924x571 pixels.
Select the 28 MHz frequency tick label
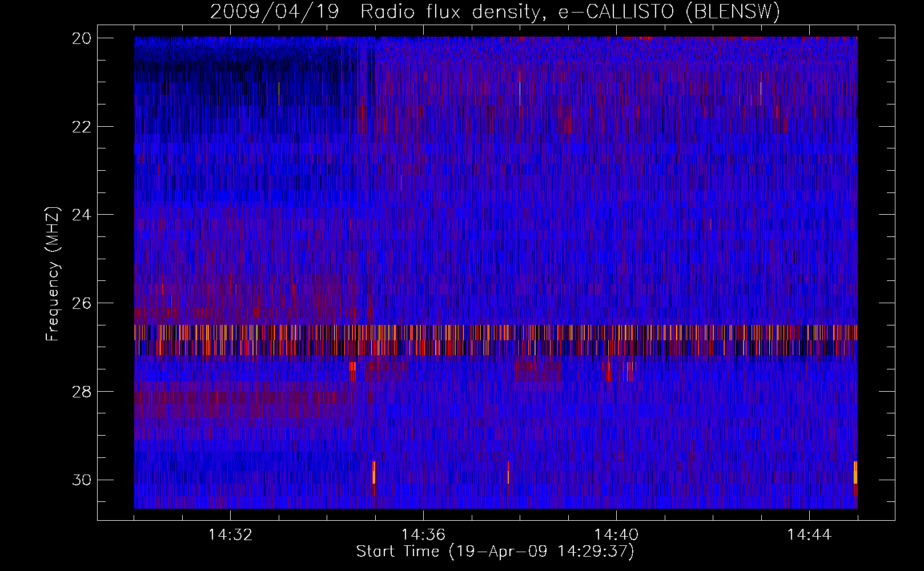[x=82, y=392]
